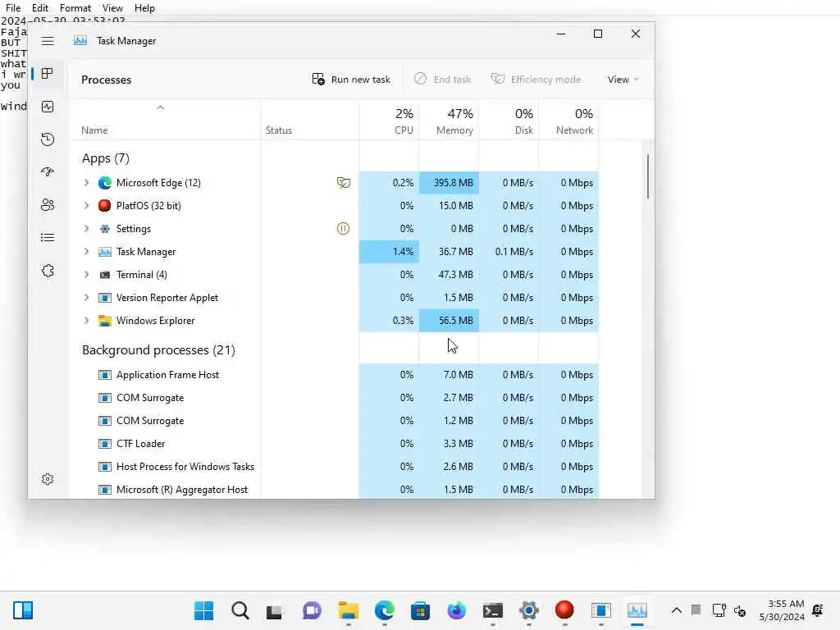Viewport: 840px width, 630px height.
Task: Click the suspended pause icon for Settings
Action: pyautogui.click(x=343, y=229)
